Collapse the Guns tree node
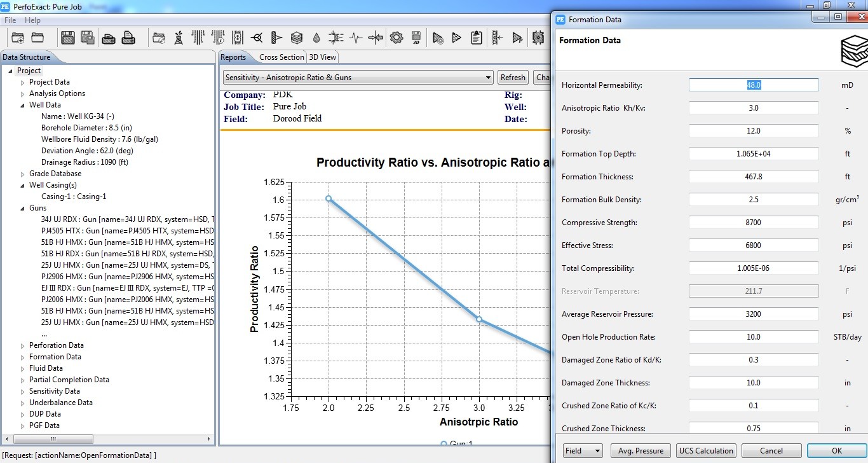The height and width of the screenshot is (463, 868). tap(23, 208)
